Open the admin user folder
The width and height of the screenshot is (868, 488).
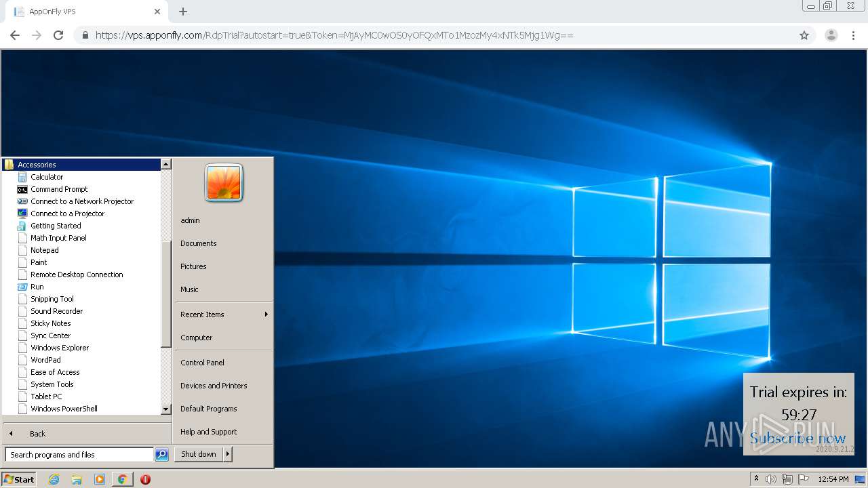(x=190, y=220)
